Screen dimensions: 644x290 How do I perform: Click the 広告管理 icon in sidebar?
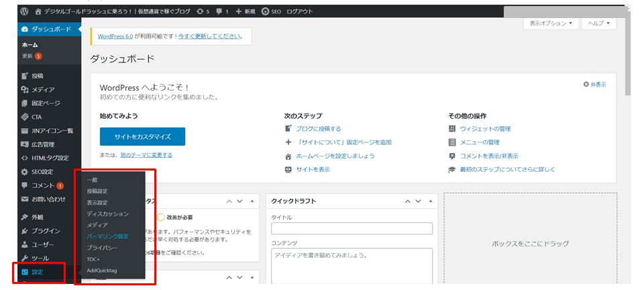click(25, 144)
